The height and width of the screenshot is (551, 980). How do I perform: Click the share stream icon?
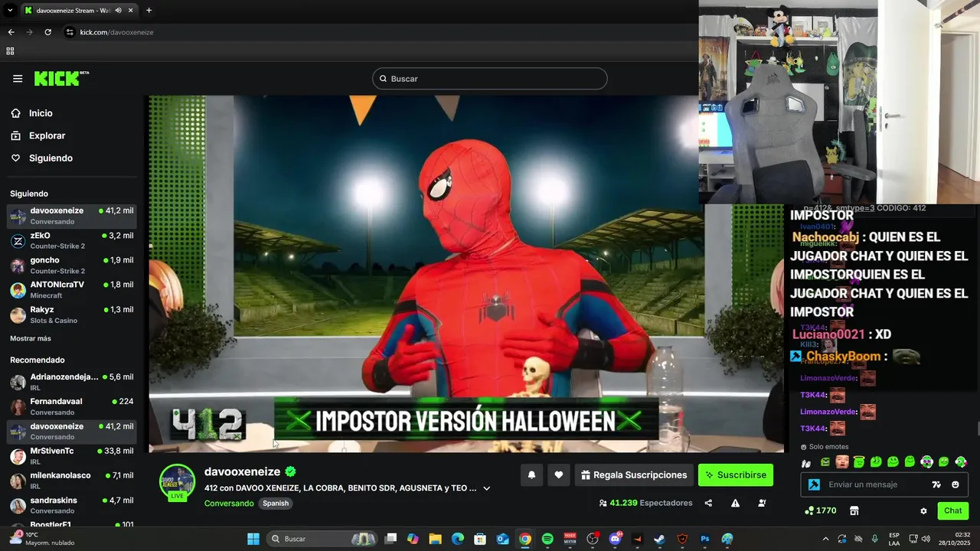pyautogui.click(x=708, y=504)
